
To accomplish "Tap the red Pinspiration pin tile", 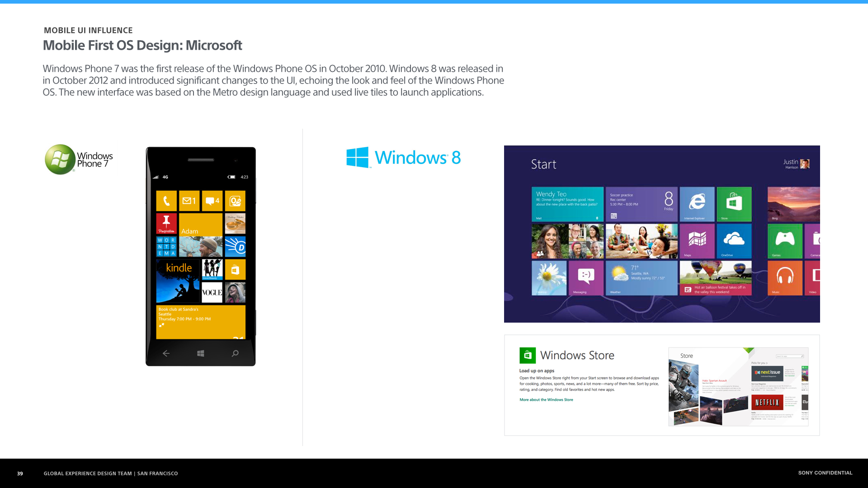I will 166,224.
